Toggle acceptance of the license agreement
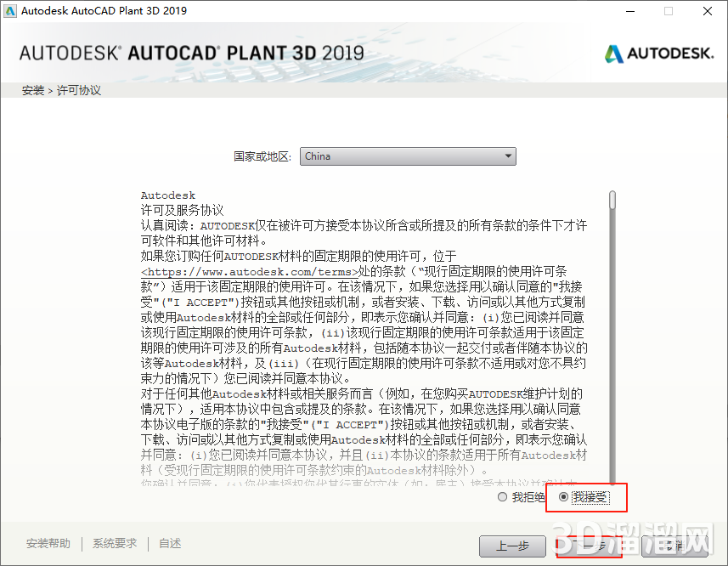This screenshot has width=728, height=566. [x=564, y=497]
